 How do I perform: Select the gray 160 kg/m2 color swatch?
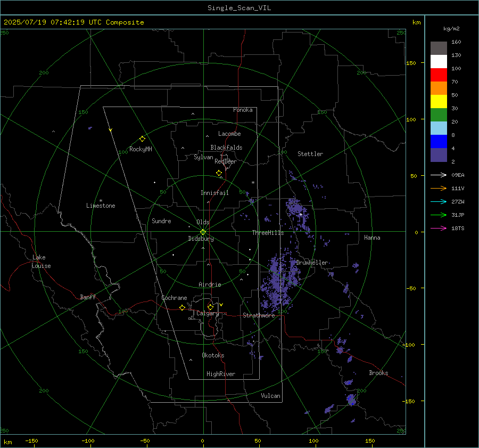point(439,48)
